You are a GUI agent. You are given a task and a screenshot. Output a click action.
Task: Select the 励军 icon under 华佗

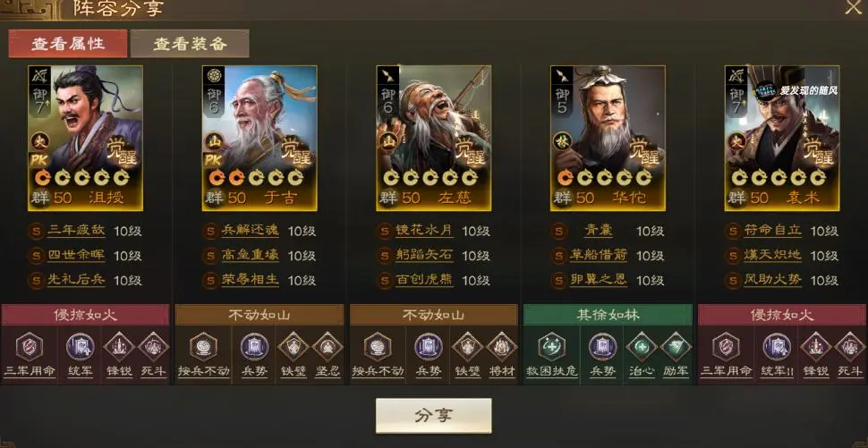(676, 347)
